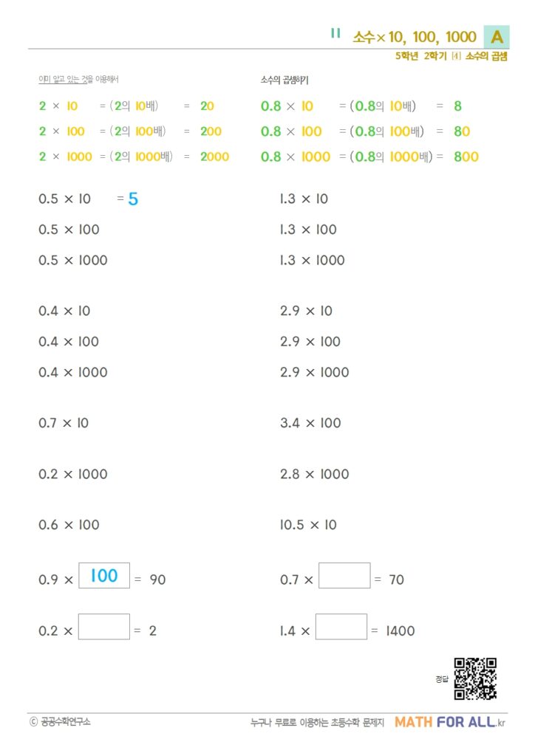The height and width of the screenshot is (756, 535).
Task: Click the problem '0.5 × 1000'
Action: point(73,260)
